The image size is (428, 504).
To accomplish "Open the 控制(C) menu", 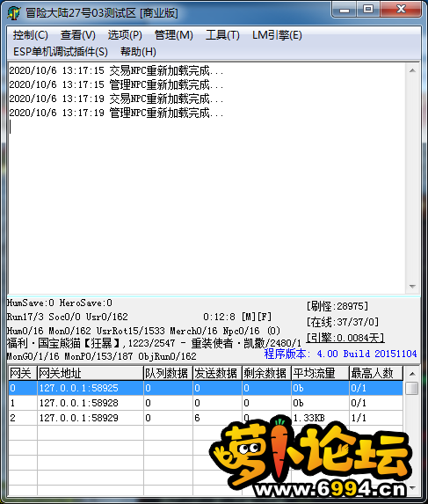I will (31, 35).
